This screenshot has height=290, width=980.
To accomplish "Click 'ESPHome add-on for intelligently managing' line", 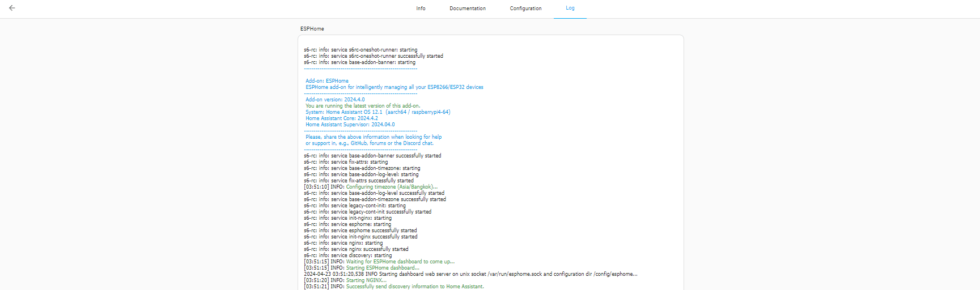I will tap(394, 87).
